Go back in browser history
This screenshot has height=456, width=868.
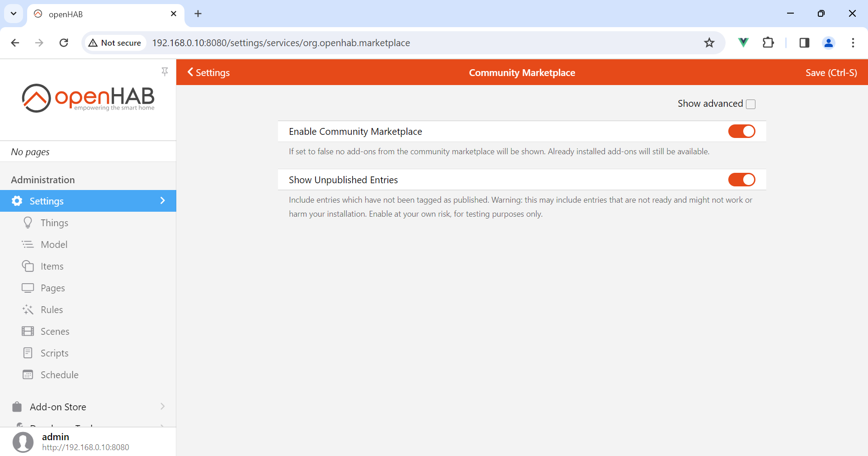tap(15, 43)
